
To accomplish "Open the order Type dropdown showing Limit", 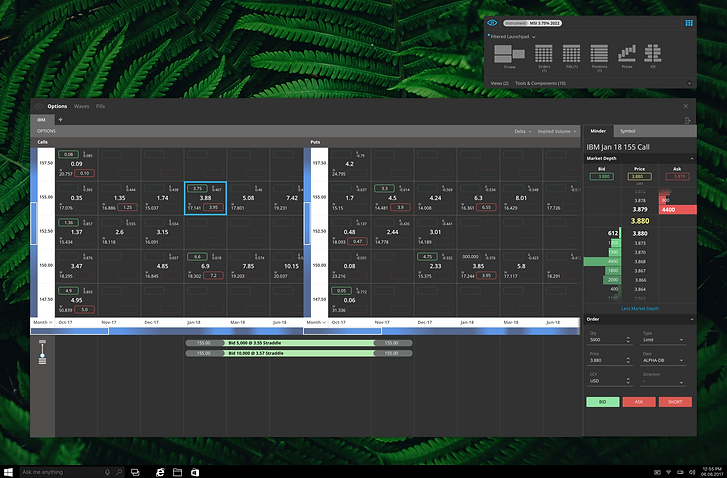I will [x=663, y=340].
